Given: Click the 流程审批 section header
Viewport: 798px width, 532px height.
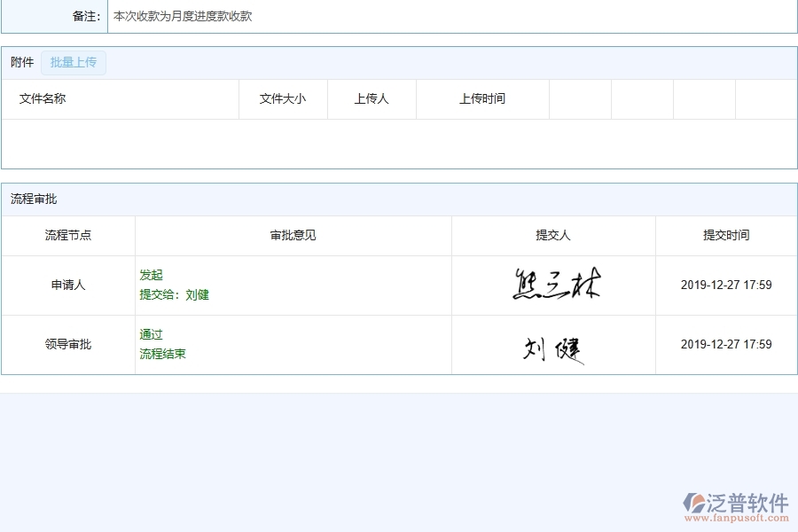Looking at the screenshot, I should [x=29, y=199].
